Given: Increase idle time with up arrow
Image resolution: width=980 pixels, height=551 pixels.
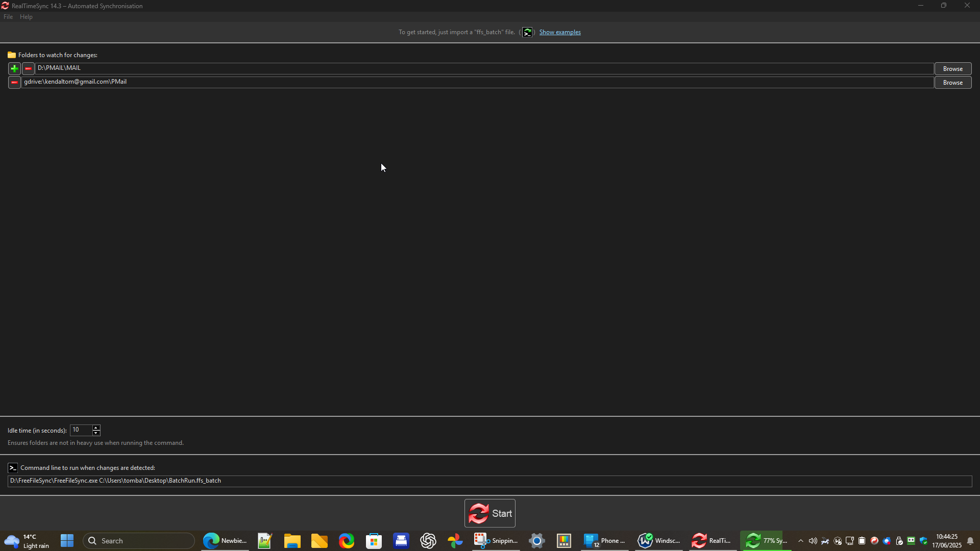Looking at the screenshot, I should tap(96, 428).
